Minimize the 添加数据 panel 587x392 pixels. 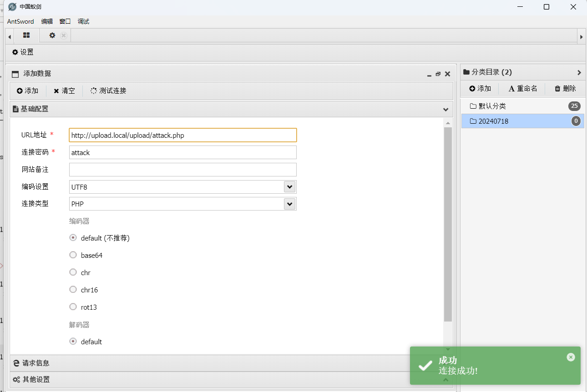[429, 74]
